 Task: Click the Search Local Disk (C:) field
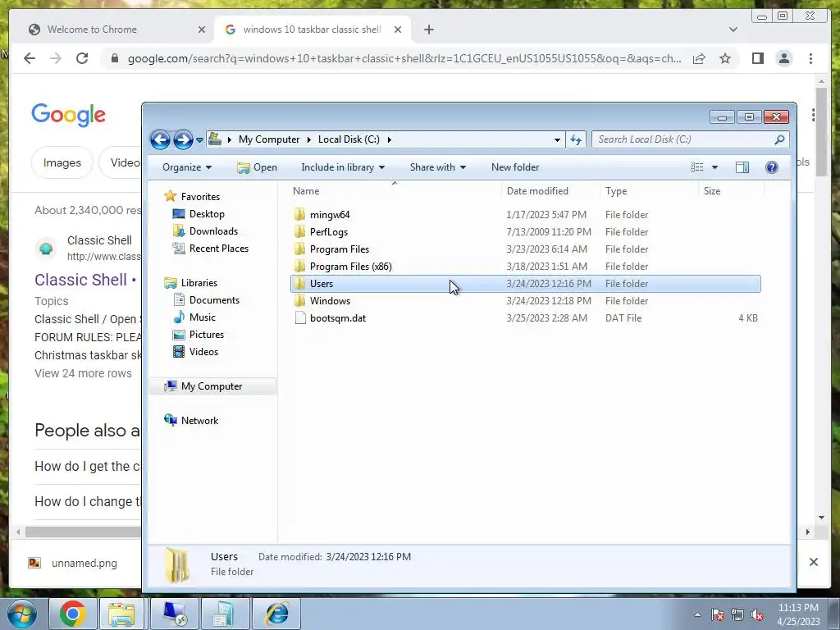tap(682, 139)
